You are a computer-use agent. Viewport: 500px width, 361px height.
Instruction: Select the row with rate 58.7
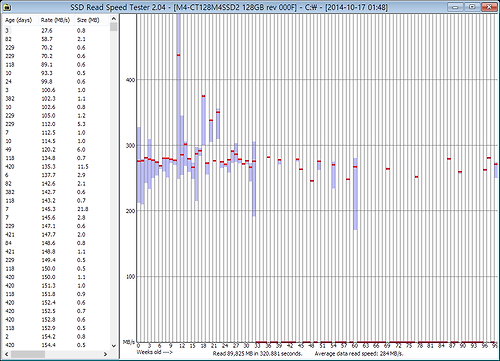(x=56, y=39)
